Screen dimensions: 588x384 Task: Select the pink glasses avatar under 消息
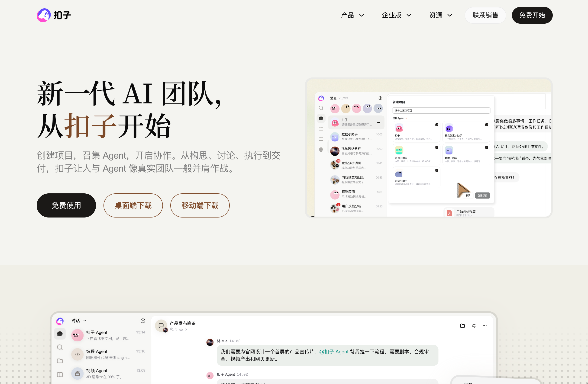click(335, 109)
